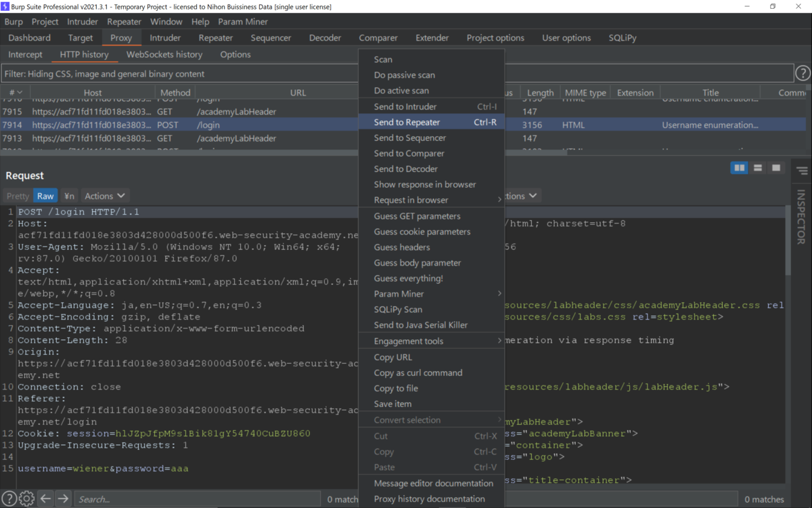Choose Do active scan
The height and width of the screenshot is (508, 812).
(432, 91)
